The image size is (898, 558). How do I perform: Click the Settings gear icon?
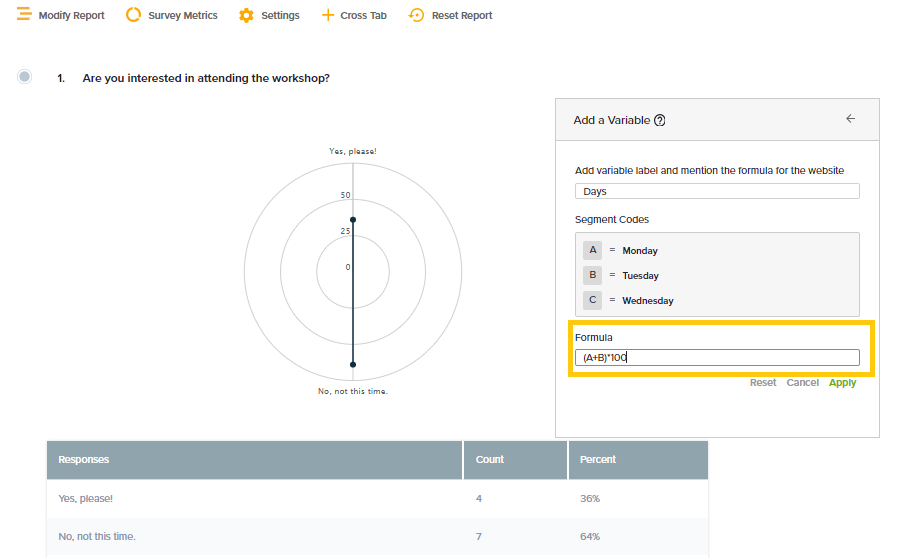(246, 15)
